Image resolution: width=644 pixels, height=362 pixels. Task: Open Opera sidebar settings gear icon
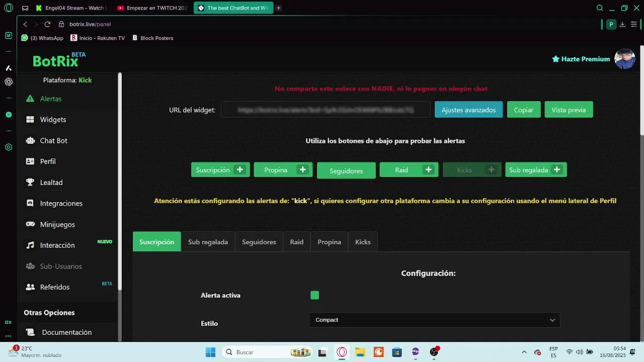point(9,147)
